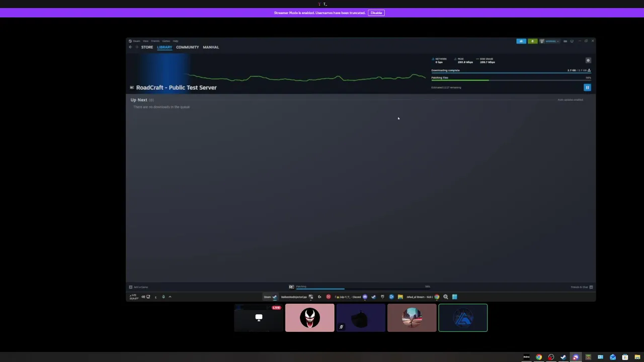The height and width of the screenshot is (362, 644).
Task: Click the MW game icon in Windows taskbar
Action: (527, 357)
